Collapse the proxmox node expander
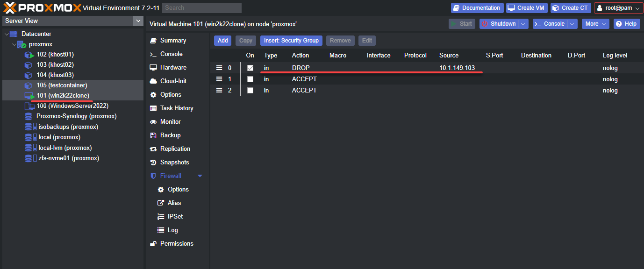 click(14, 44)
